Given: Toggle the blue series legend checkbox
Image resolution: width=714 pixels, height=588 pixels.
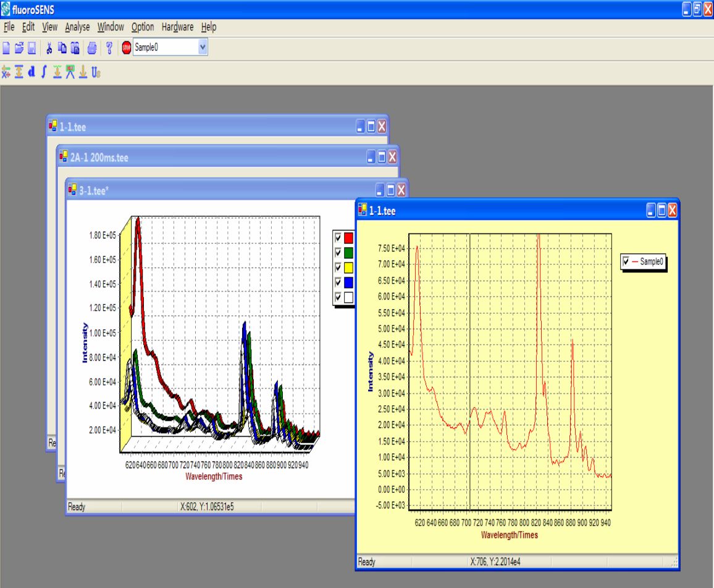Looking at the screenshot, I should 338,282.
